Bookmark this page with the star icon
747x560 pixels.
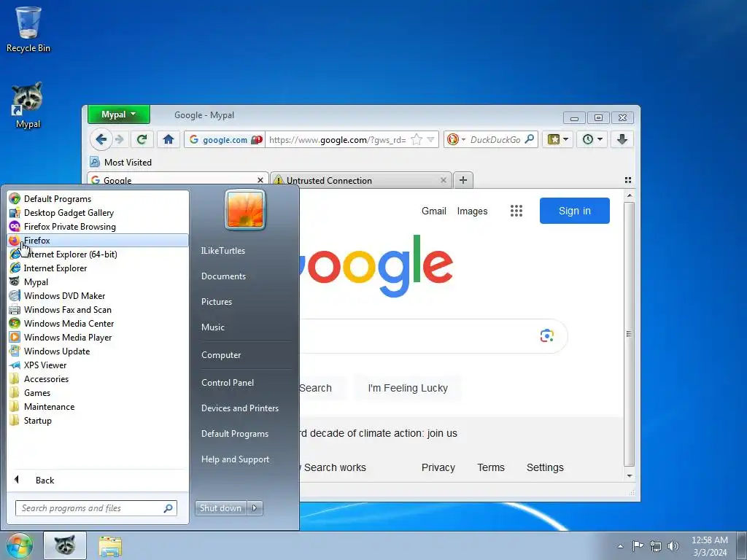pos(417,139)
